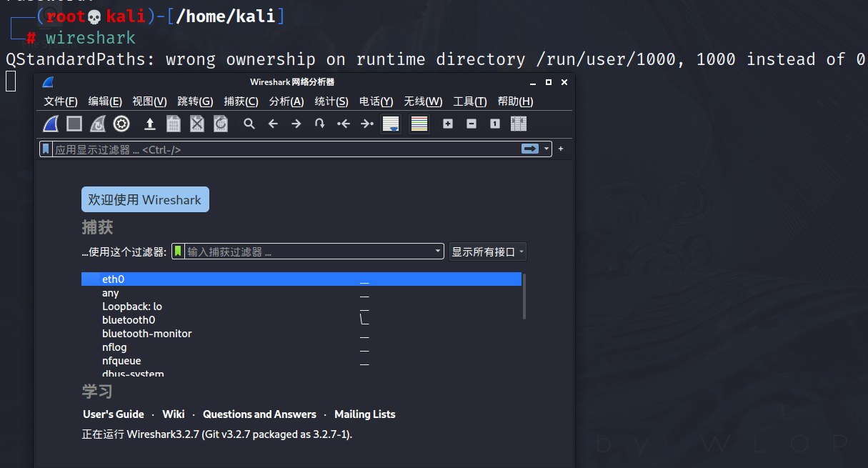Screen dimensions: 868x468
Task: Select the dbus-system interface
Action: [x=301, y=373]
